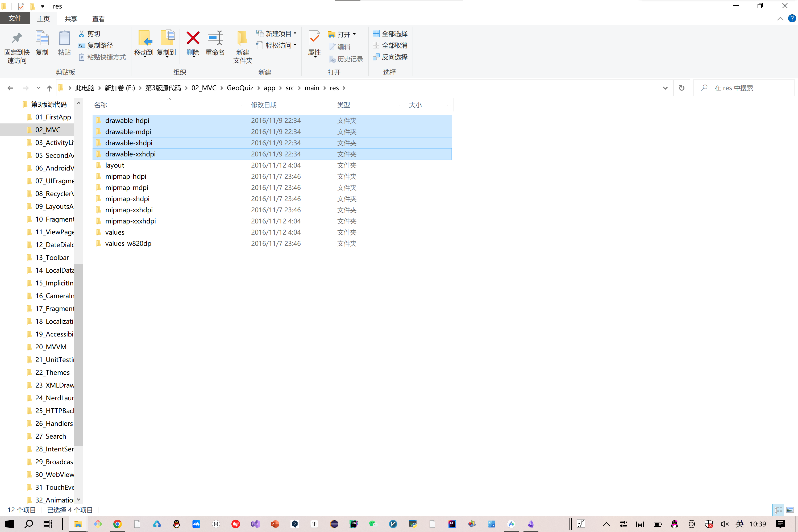Click the refresh icon beside address bar
The height and width of the screenshot is (532, 798).
[681, 88]
